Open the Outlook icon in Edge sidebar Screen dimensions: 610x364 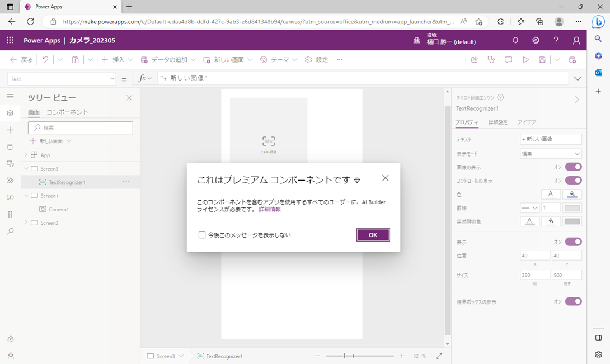[x=598, y=73]
